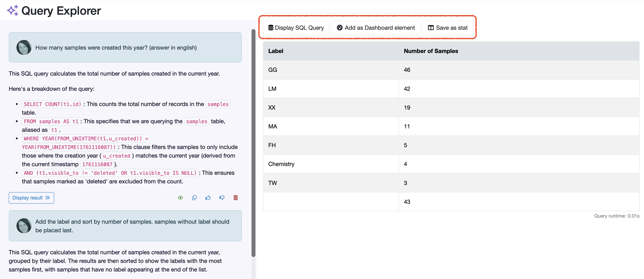
Task: Give a thumbs up to the answer
Action: click(x=208, y=198)
